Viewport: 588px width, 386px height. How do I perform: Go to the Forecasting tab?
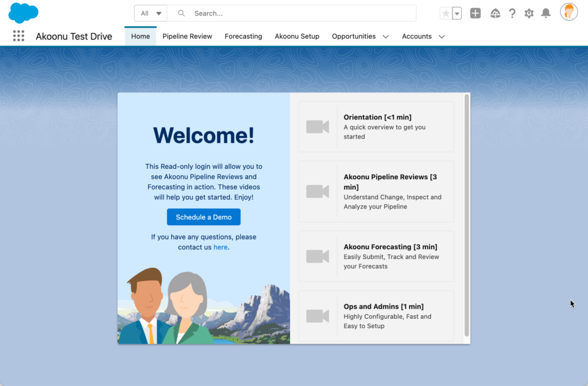click(243, 36)
